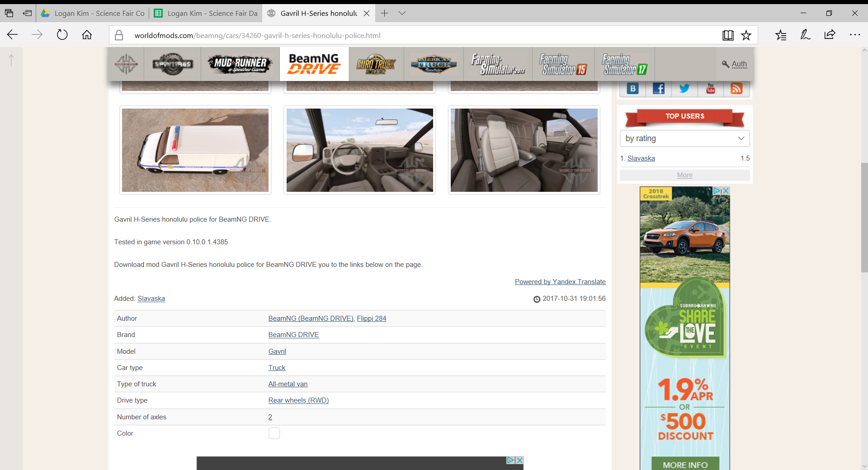The width and height of the screenshot is (868, 470).
Task: Open a new tab with plus button
Action: (384, 13)
